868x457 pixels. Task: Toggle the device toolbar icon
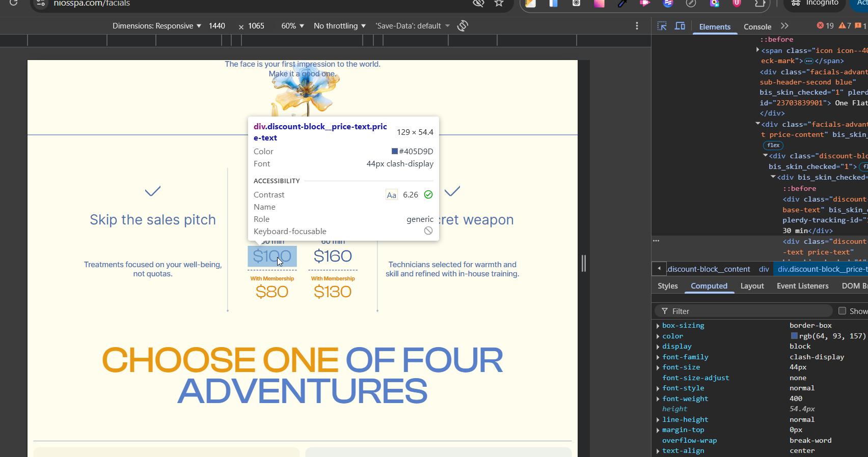(680, 26)
